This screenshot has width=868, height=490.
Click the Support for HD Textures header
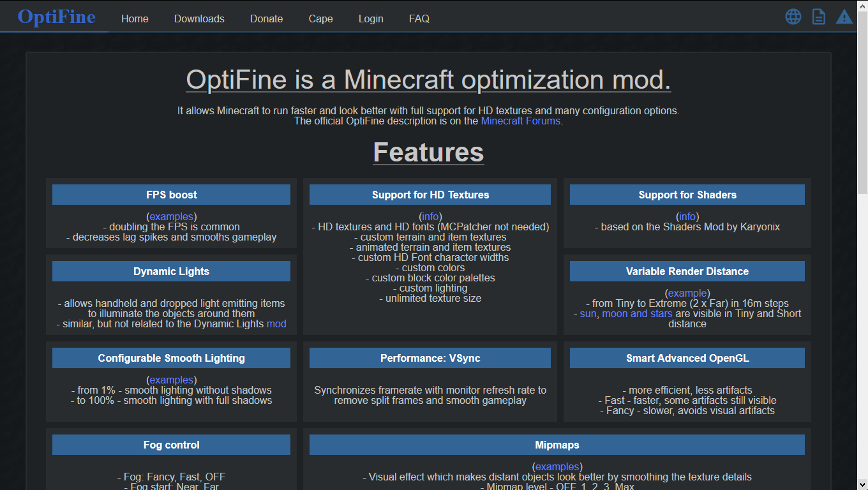tap(430, 195)
